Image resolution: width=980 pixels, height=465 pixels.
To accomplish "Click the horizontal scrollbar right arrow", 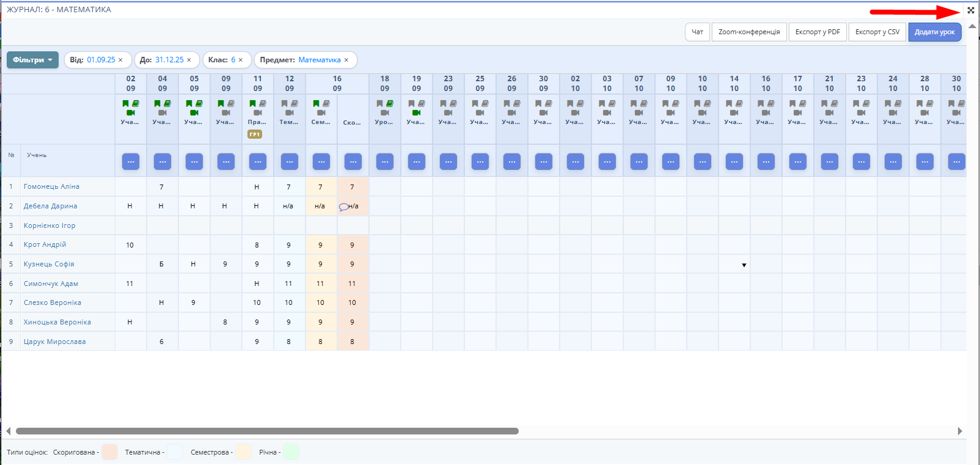I will pyautogui.click(x=960, y=431).
